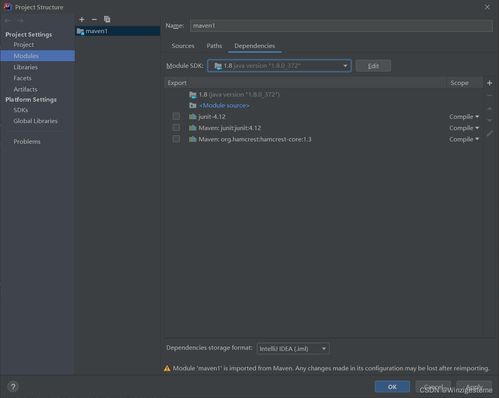Open the Module SDK dropdown
Screen dimensions: 499x398
pyautogui.click(x=279, y=66)
